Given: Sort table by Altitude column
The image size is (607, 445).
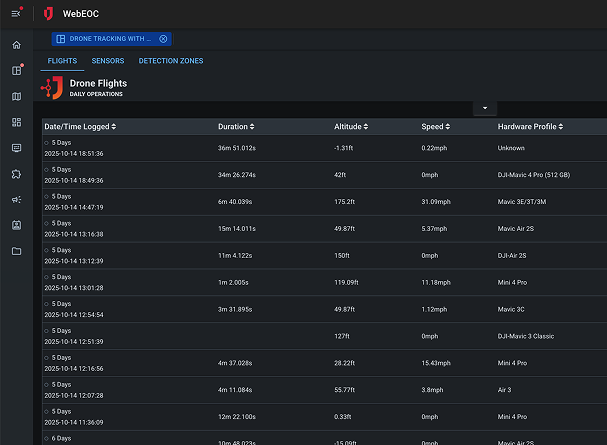Looking at the screenshot, I should [x=350, y=127].
